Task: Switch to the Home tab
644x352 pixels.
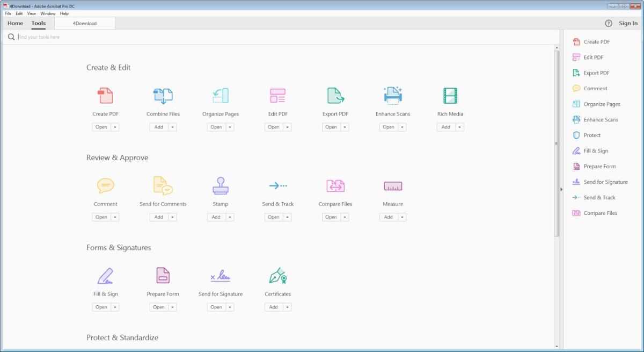Action: 14,23
